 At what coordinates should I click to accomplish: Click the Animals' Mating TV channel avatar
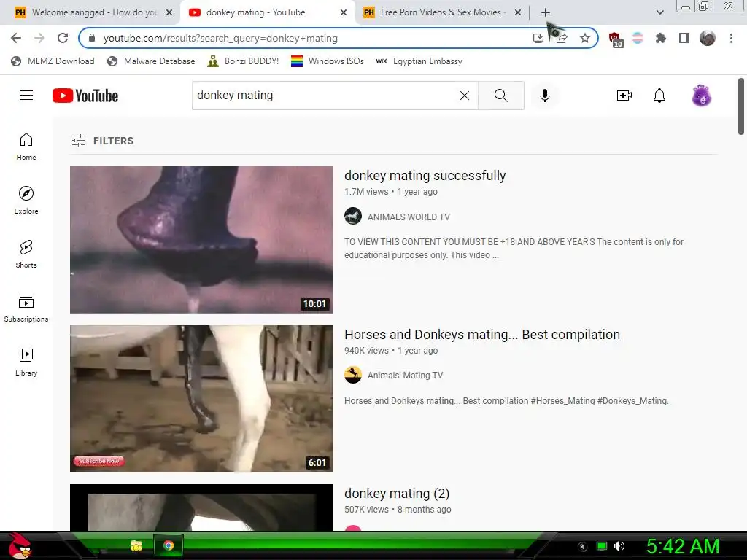coord(353,375)
